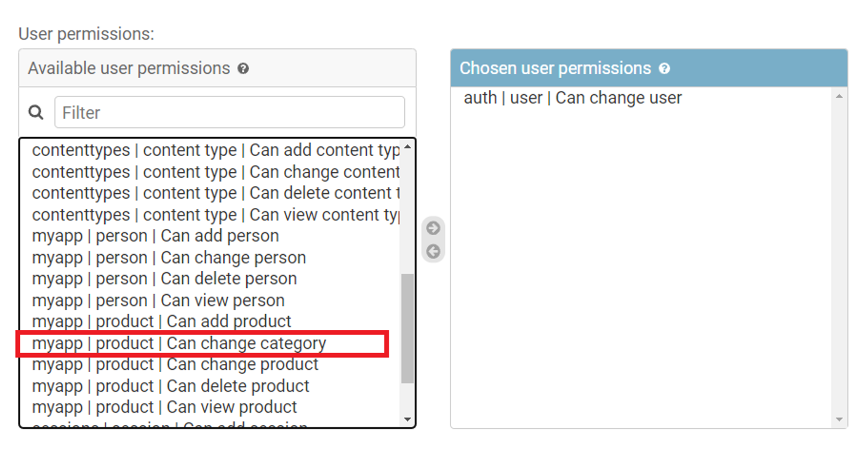Select 'Can delete person' permission
Image resolution: width=868 pixels, height=455 pixels.
coord(164,279)
